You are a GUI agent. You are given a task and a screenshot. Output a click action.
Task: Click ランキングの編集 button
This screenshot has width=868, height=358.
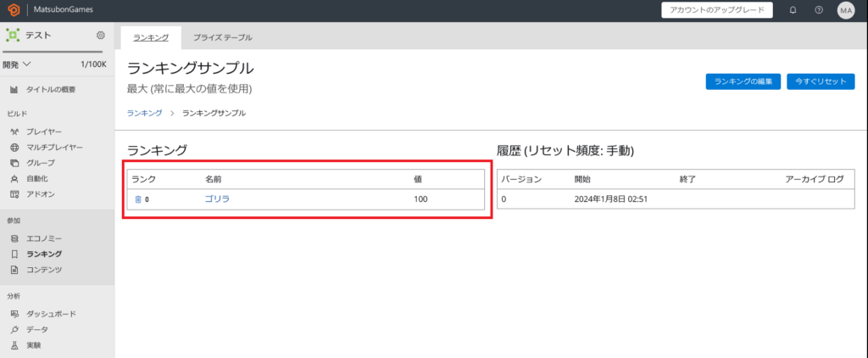click(x=743, y=81)
